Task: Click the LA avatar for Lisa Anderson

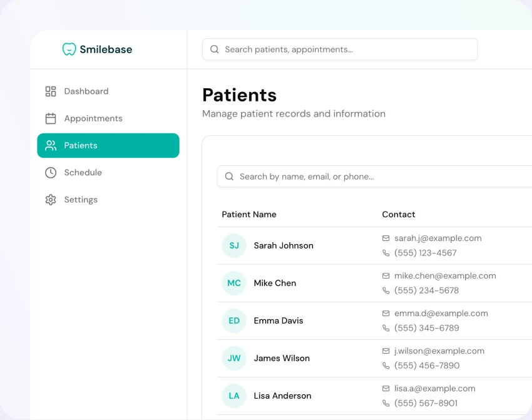Action: [234, 396]
